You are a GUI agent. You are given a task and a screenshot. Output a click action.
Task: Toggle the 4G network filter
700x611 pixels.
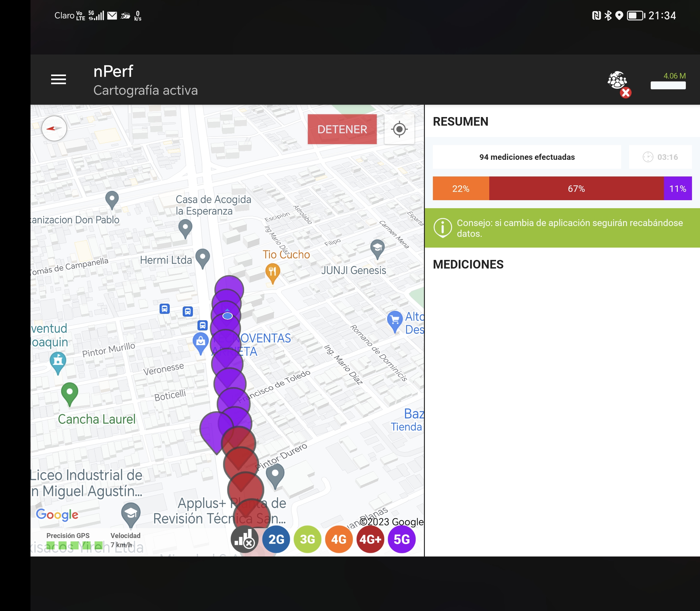click(339, 540)
